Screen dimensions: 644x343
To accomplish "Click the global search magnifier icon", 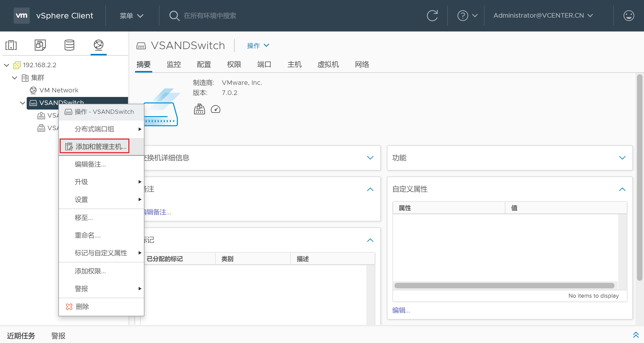I will (174, 16).
